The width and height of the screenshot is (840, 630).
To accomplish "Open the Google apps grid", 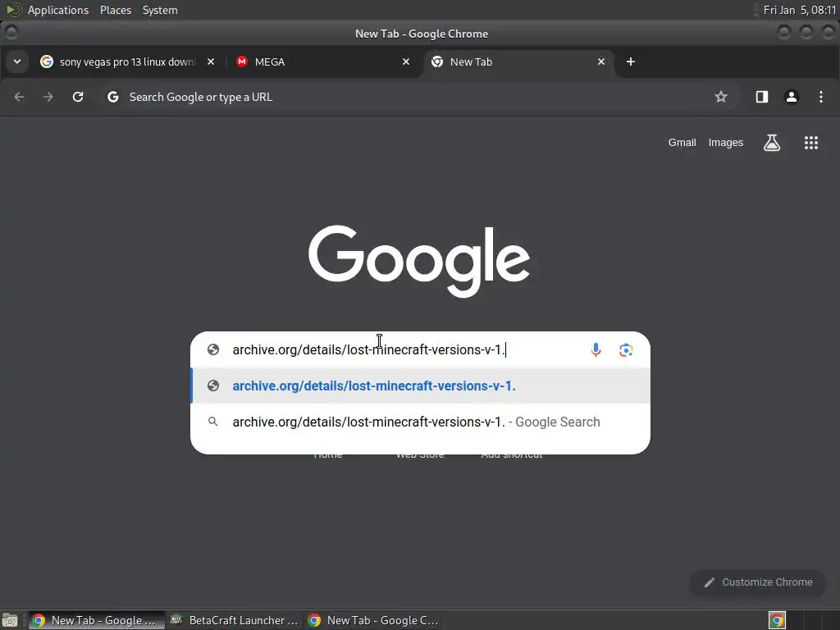I will pos(811,143).
